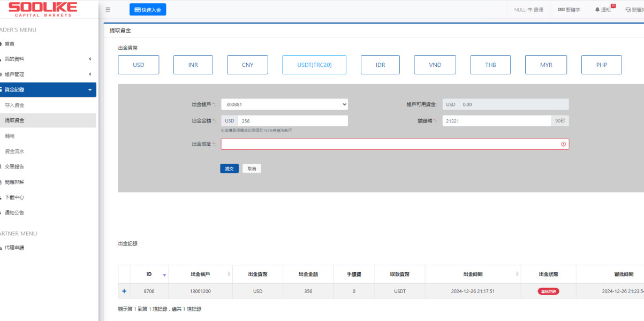Choose CNY as withdrawal currency

[247, 65]
